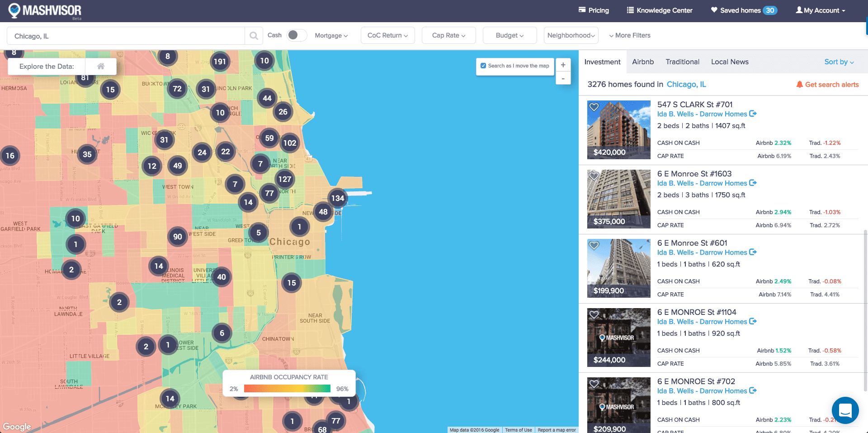Favorite the 6 E Monroe St #601 heart

tap(594, 246)
